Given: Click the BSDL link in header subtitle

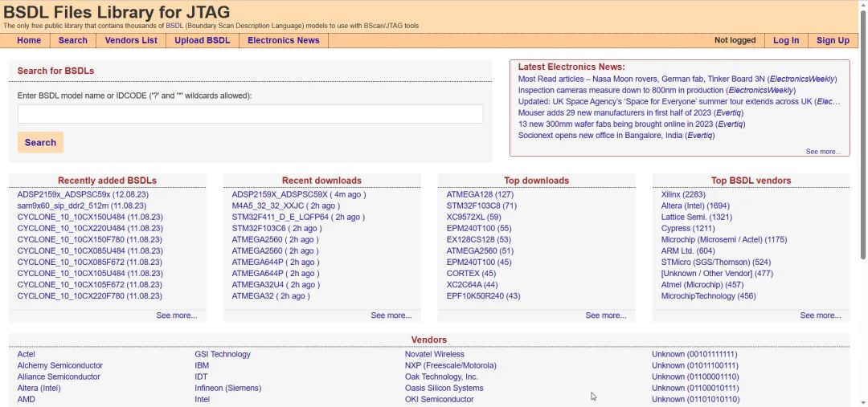Looking at the screenshot, I should (x=174, y=26).
